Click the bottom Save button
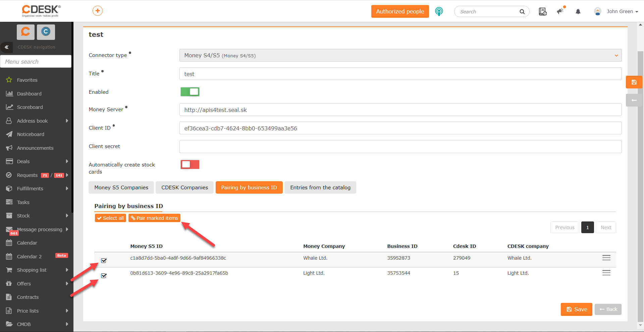The image size is (644, 332). tap(577, 309)
